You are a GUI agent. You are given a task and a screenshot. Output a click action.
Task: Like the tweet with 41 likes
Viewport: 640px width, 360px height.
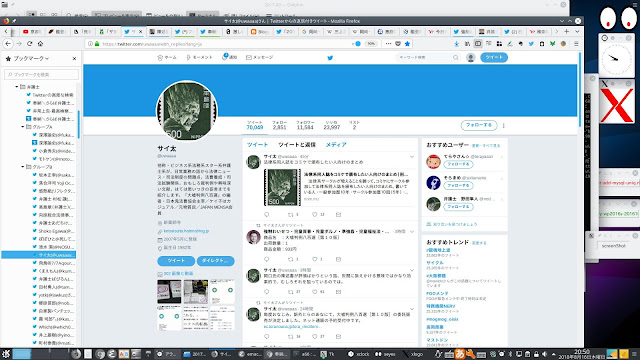coord(315,292)
